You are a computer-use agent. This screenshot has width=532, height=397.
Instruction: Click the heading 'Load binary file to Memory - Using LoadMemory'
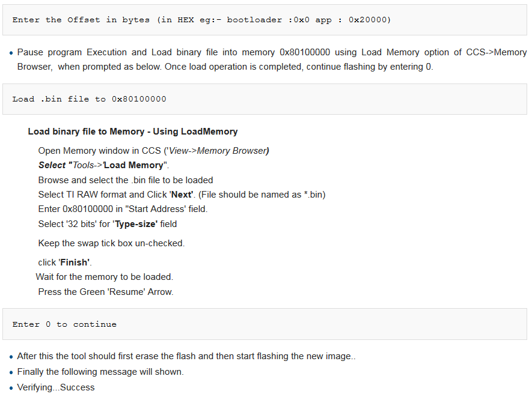[x=133, y=132]
